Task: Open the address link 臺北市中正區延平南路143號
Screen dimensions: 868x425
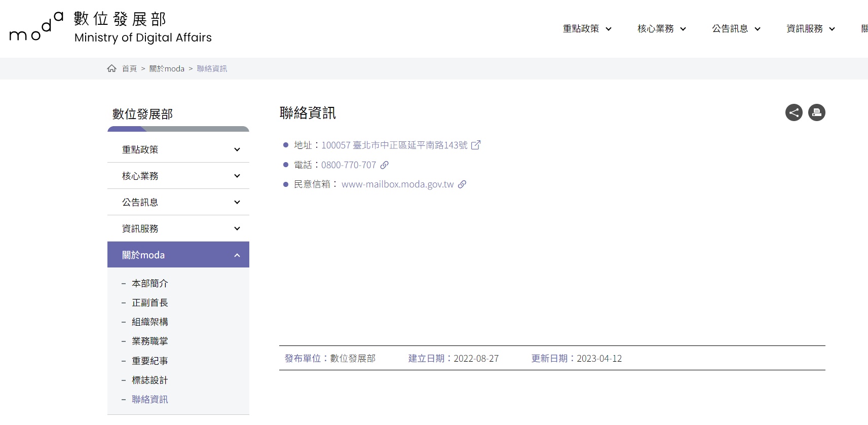Action: pos(395,145)
